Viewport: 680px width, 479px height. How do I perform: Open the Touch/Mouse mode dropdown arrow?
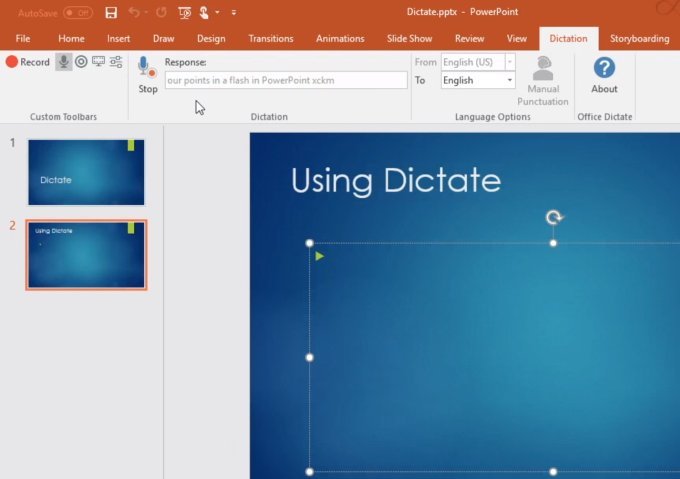click(x=217, y=13)
